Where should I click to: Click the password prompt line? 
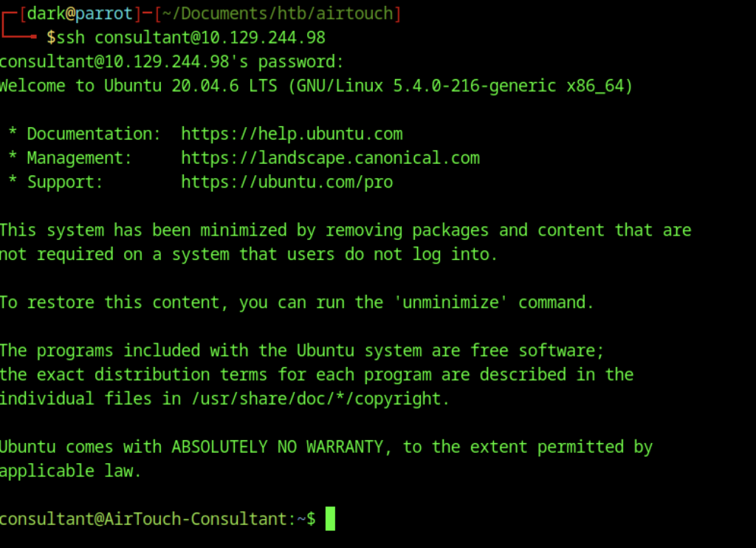point(171,61)
